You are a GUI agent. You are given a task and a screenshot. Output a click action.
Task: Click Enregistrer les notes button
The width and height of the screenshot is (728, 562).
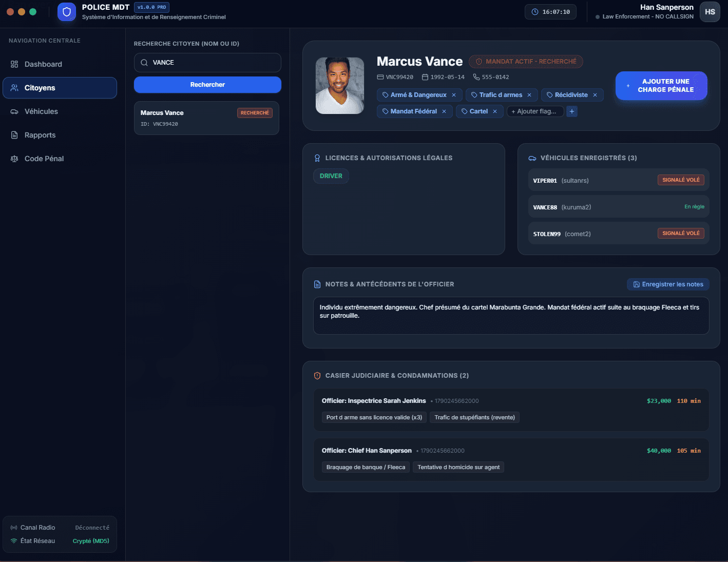click(668, 284)
